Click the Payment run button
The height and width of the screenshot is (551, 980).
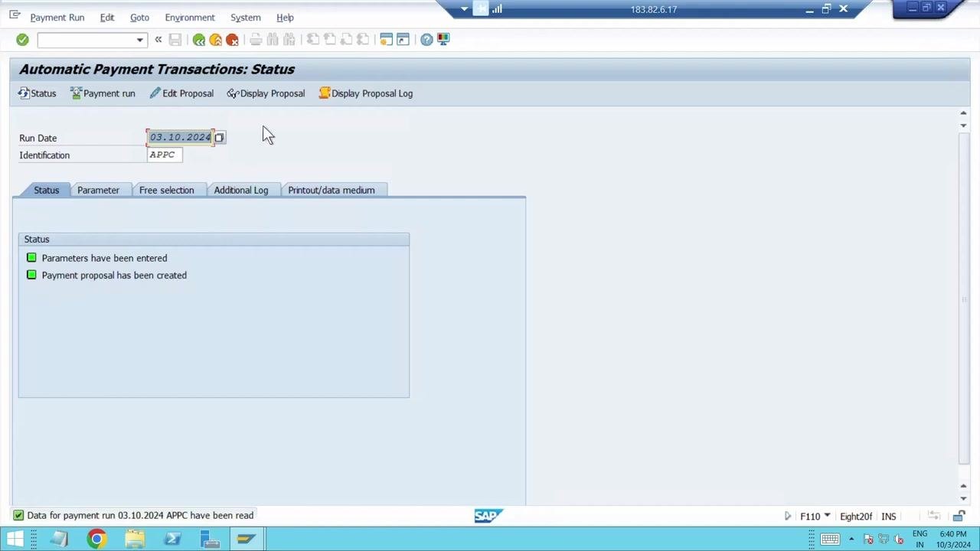[103, 93]
